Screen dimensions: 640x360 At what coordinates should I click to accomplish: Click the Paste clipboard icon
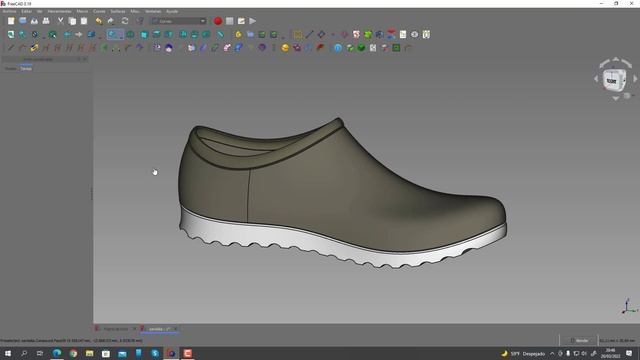[84, 21]
